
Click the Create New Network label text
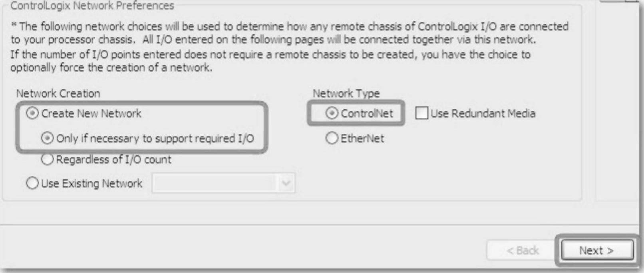click(91, 114)
